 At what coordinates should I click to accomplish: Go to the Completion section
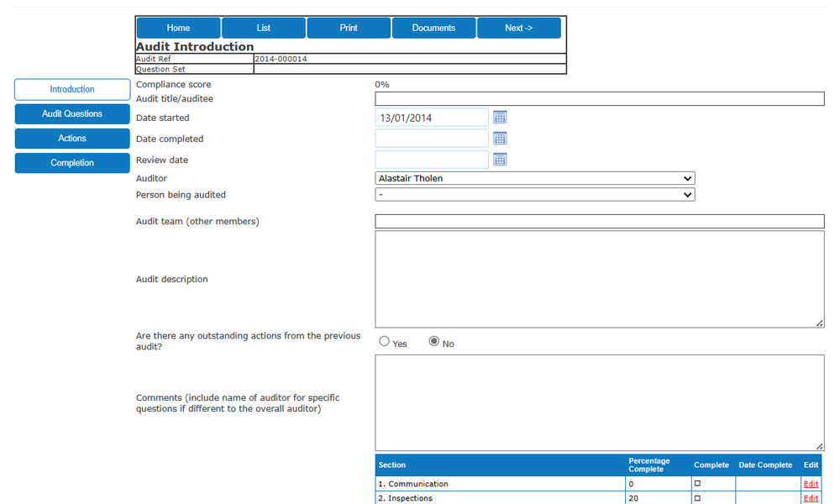pyautogui.click(x=71, y=162)
